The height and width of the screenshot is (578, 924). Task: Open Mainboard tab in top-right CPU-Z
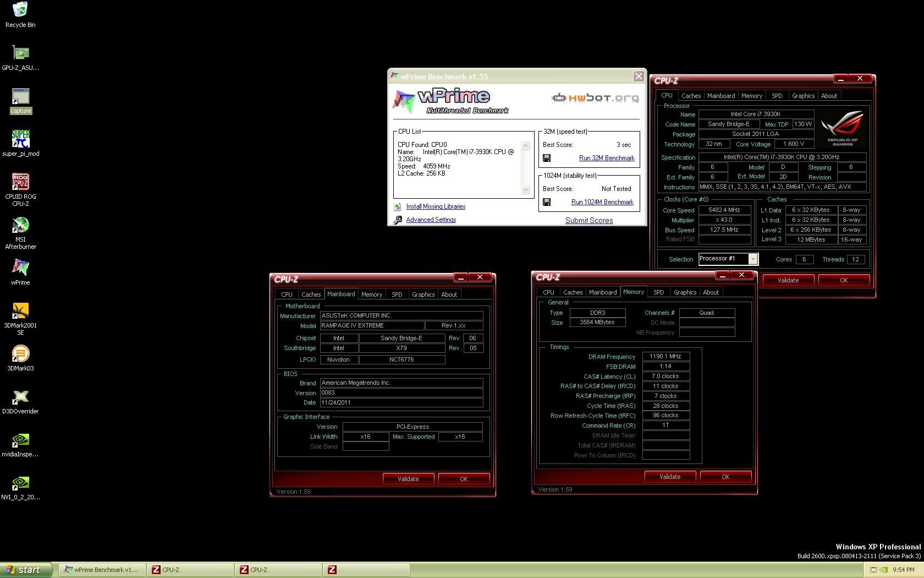[721, 96]
